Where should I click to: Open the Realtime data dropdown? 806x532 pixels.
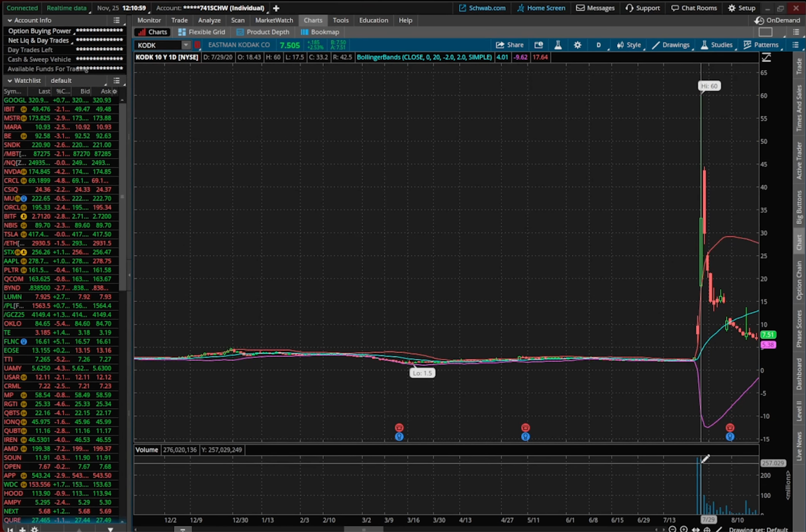(66, 8)
